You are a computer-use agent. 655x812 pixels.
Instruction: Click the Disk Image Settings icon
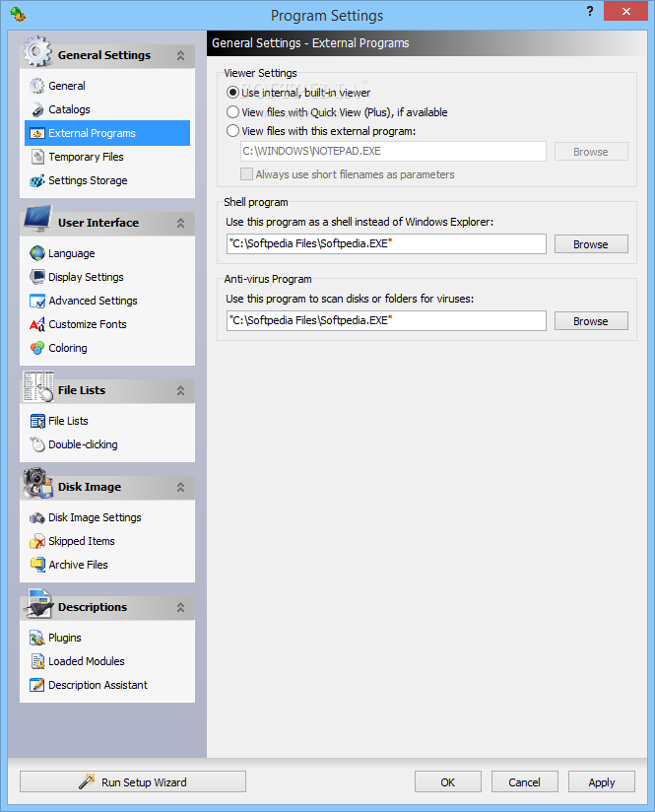[x=36, y=518]
